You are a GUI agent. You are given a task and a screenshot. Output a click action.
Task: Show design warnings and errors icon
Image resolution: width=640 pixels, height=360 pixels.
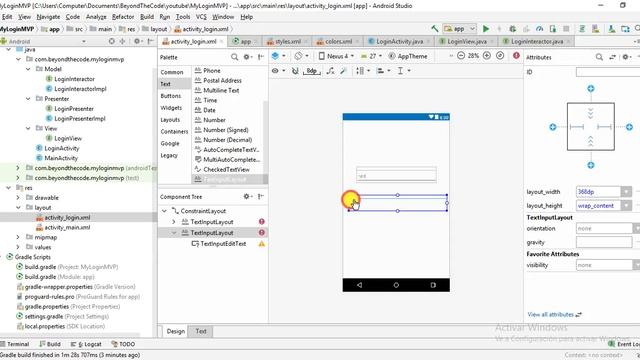(x=516, y=56)
